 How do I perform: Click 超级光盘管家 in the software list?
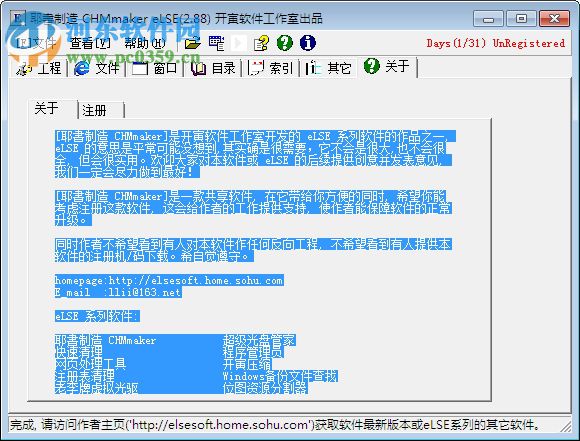259,340
